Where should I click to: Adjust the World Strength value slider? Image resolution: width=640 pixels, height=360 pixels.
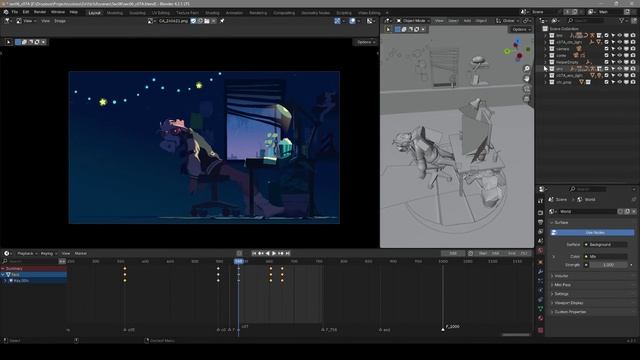[608, 265]
